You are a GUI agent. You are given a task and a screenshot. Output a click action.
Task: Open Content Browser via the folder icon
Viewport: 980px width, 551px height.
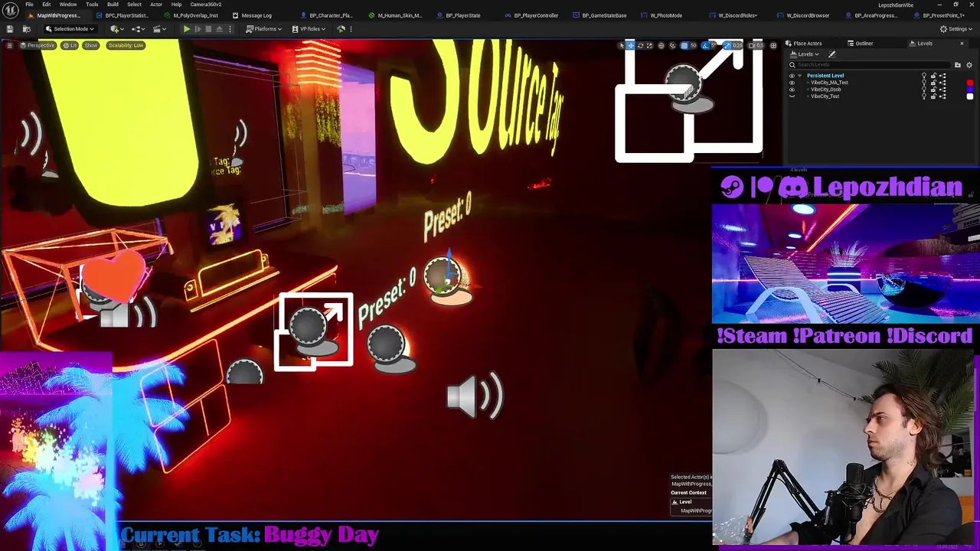point(26,29)
